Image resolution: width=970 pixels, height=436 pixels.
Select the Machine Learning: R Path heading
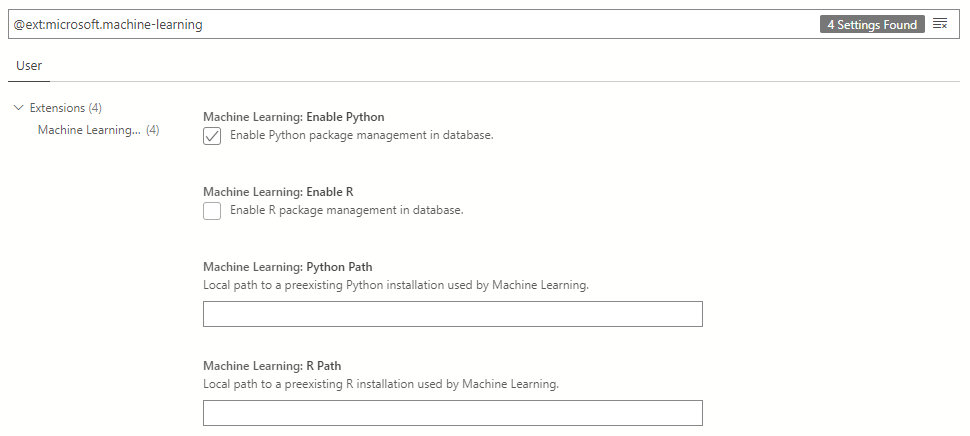pyautogui.click(x=272, y=366)
